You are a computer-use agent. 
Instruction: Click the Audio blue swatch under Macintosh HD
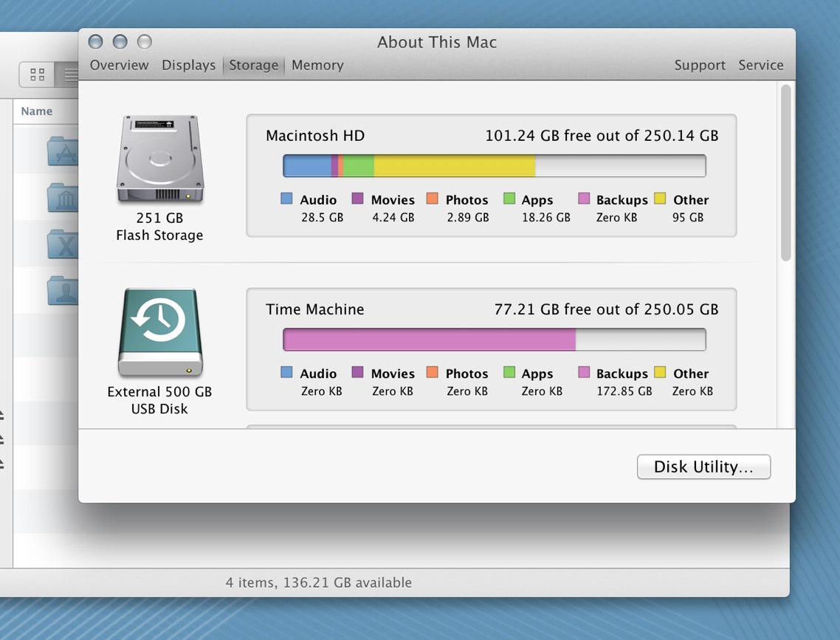286,199
